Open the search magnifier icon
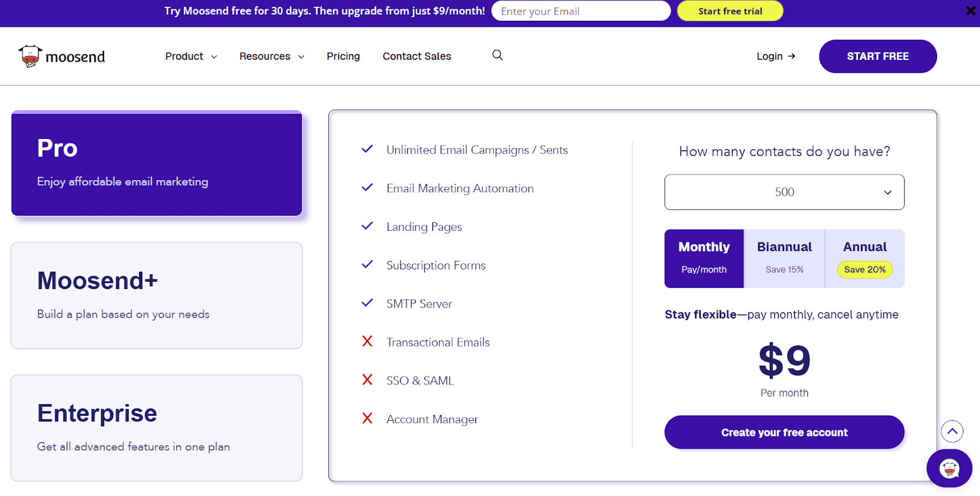Screen dimensions: 980x496 497,55
